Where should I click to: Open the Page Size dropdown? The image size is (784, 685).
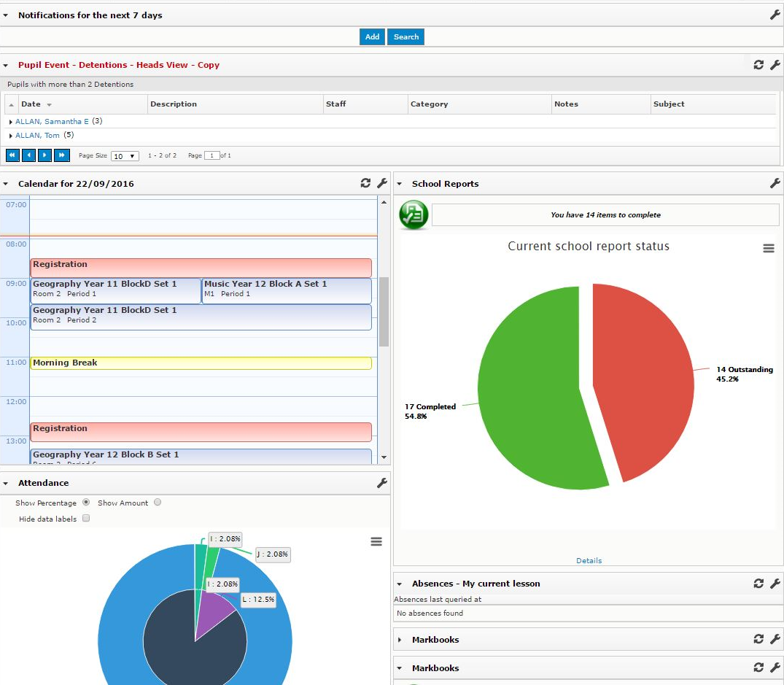click(x=125, y=156)
